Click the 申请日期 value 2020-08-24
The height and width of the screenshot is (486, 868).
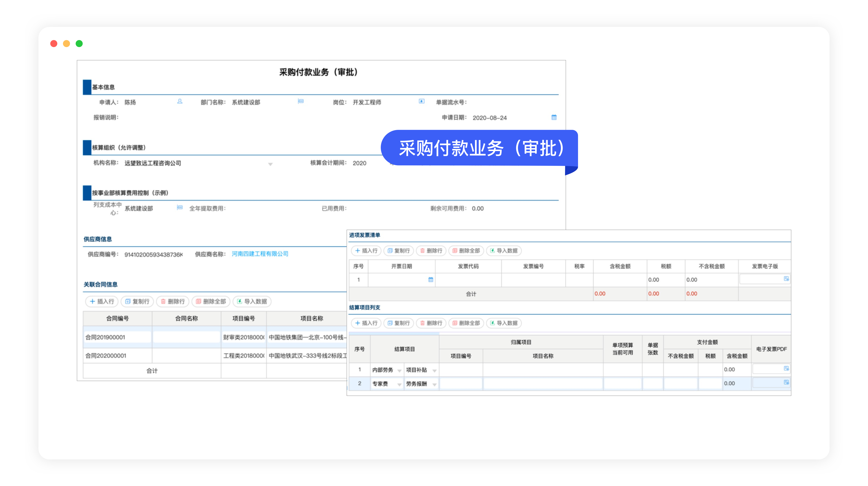(490, 118)
